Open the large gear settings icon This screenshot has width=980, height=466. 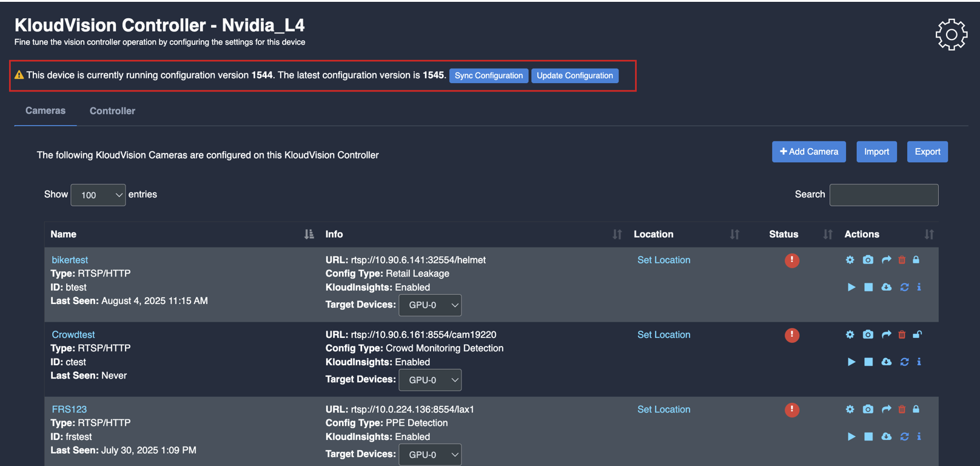coord(951,35)
